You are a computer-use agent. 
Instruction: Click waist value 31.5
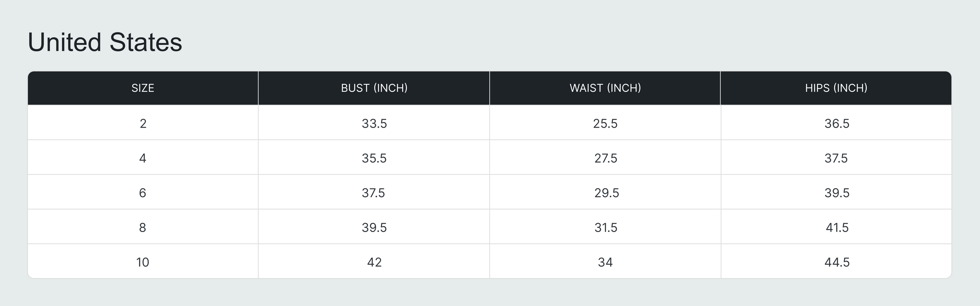click(x=606, y=227)
